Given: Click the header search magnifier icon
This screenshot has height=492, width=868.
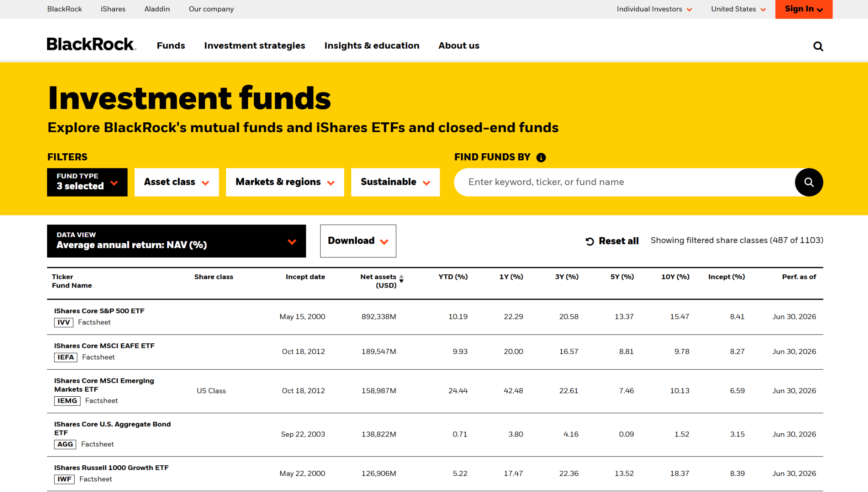Looking at the screenshot, I should tap(818, 46).
